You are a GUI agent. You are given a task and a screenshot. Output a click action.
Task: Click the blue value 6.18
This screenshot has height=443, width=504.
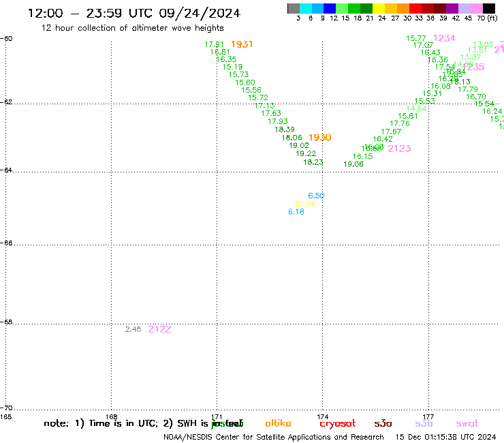click(296, 212)
